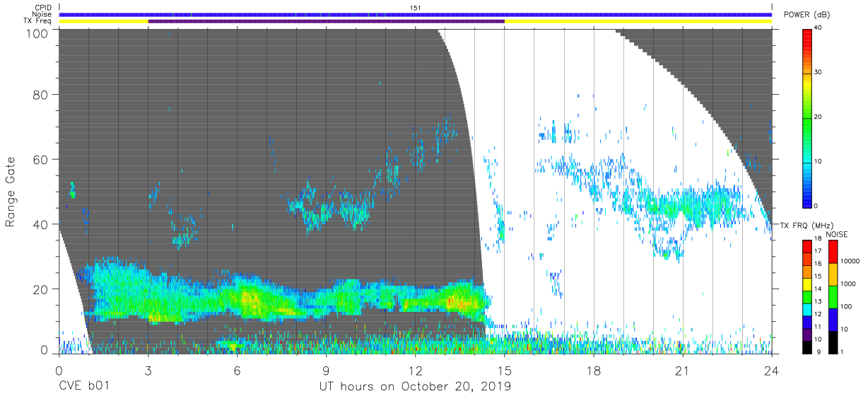Click the POWER (dB) colorbar title
Viewport: 868px width, 401px height.
pyautogui.click(x=807, y=15)
